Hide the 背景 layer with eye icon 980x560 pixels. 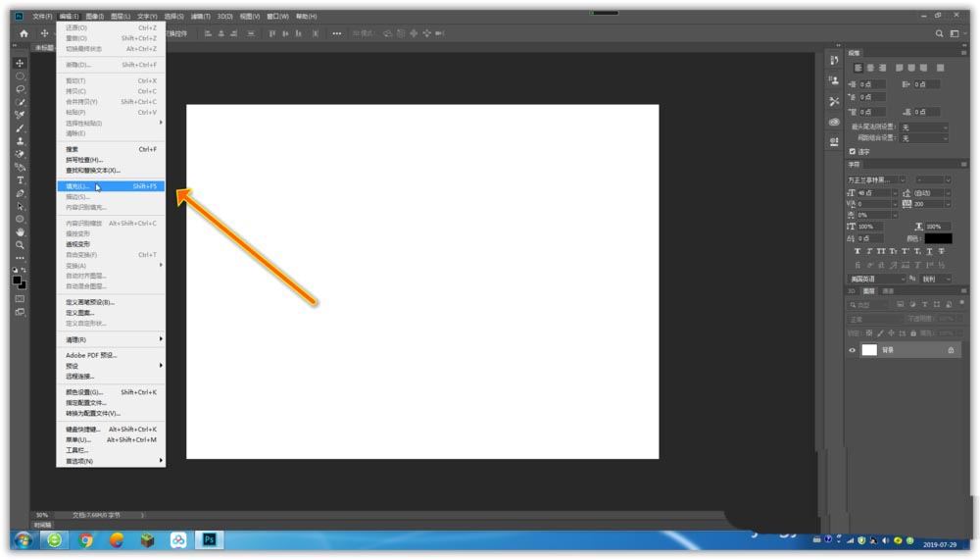click(852, 350)
